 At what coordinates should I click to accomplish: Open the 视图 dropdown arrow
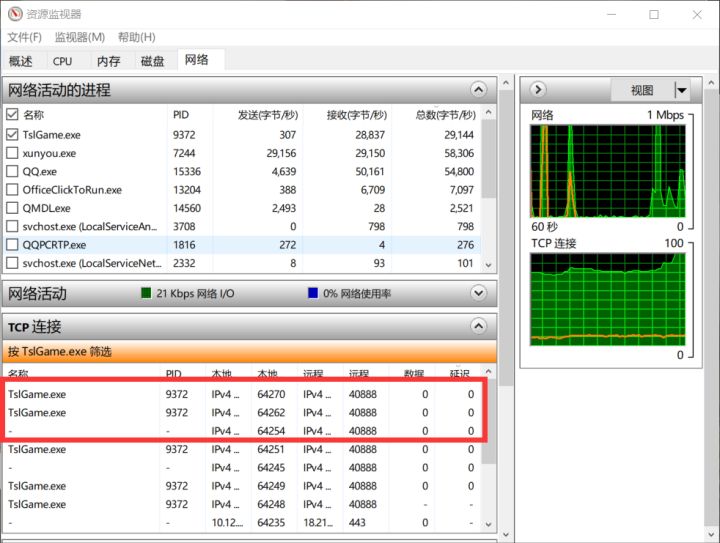(682, 90)
